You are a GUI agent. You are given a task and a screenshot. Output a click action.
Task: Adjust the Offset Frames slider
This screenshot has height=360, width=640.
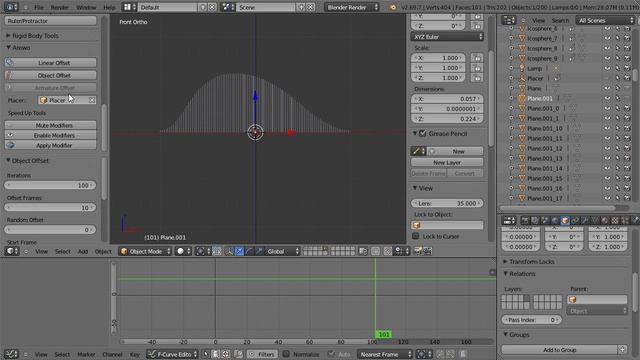click(x=51, y=208)
